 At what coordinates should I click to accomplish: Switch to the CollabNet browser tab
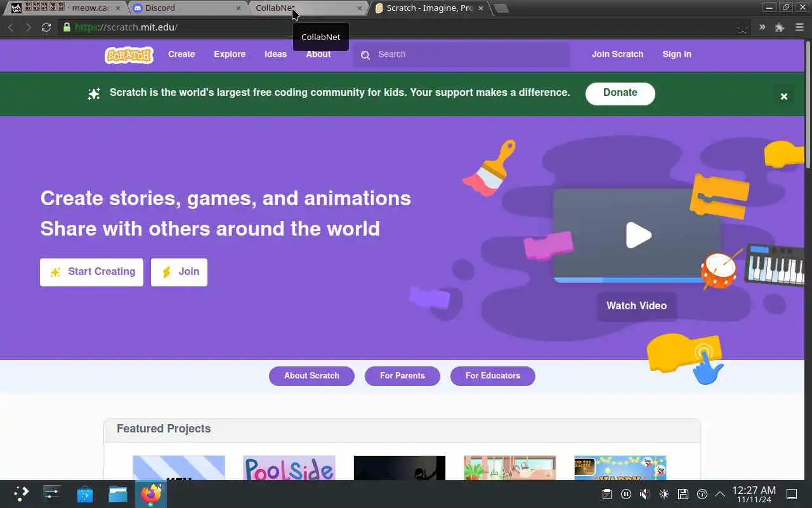tap(307, 8)
